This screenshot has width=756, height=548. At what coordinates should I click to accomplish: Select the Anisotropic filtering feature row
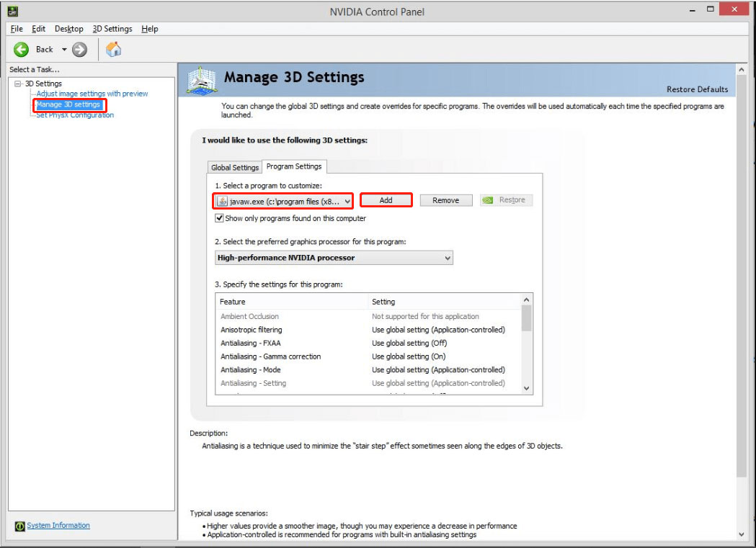(x=369, y=330)
